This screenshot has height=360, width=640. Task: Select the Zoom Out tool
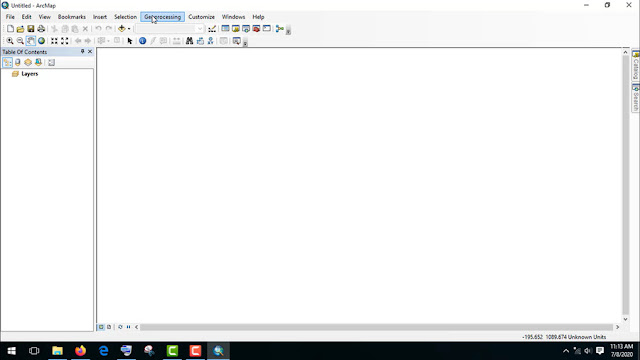coord(20,41)
